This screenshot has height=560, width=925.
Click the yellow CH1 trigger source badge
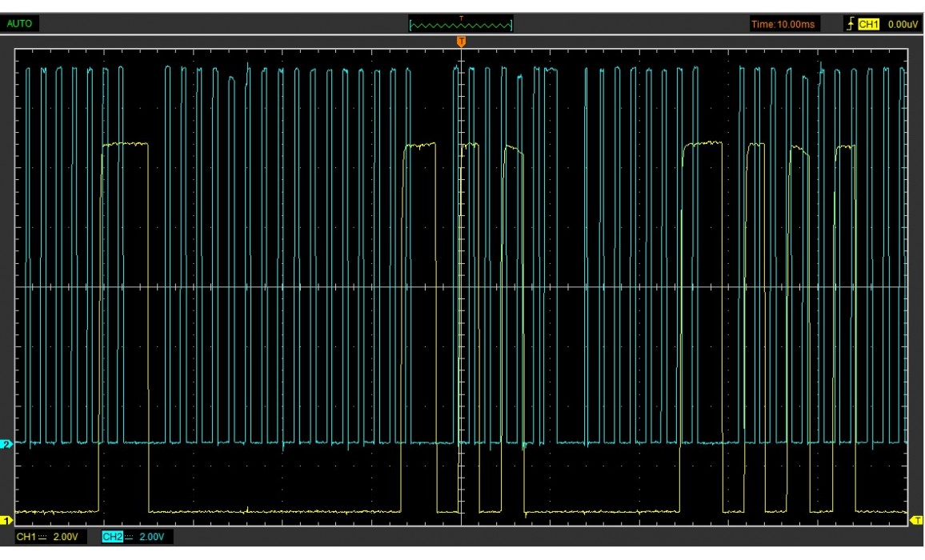point(868,25)
